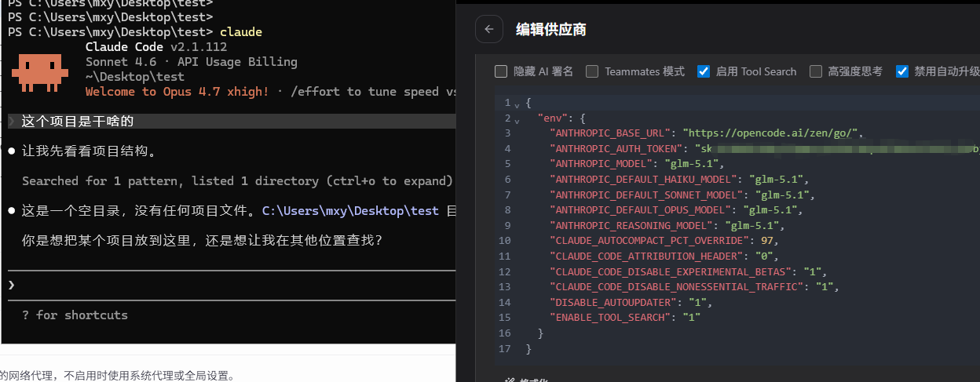Click the "Sonnet 4.6 · API Usage Billing" line
This screenshot has width=980, height=382.
191,62
